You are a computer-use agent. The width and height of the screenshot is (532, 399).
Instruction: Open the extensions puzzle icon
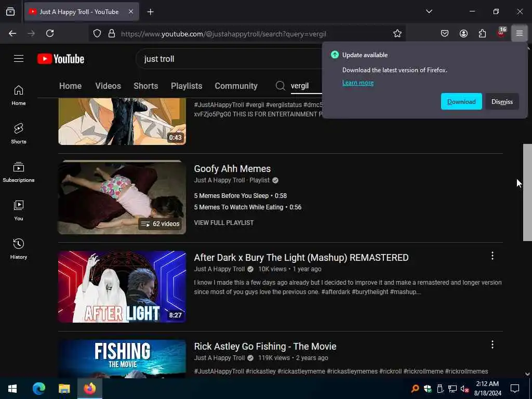click(482, 33)
